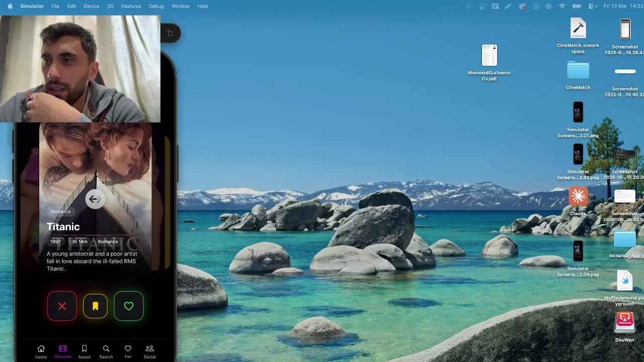Click the Romance tag beside 3h 14m

108,242
